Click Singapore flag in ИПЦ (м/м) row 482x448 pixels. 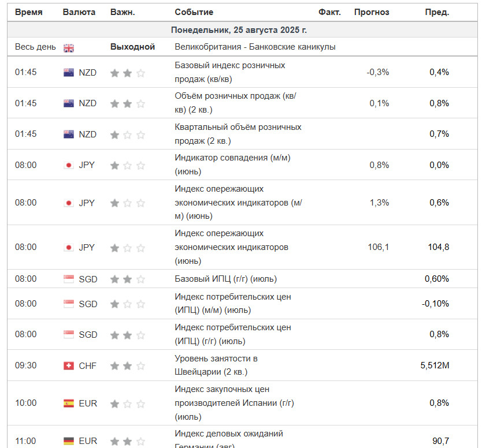pyautogui.click(x=69, y=304)
